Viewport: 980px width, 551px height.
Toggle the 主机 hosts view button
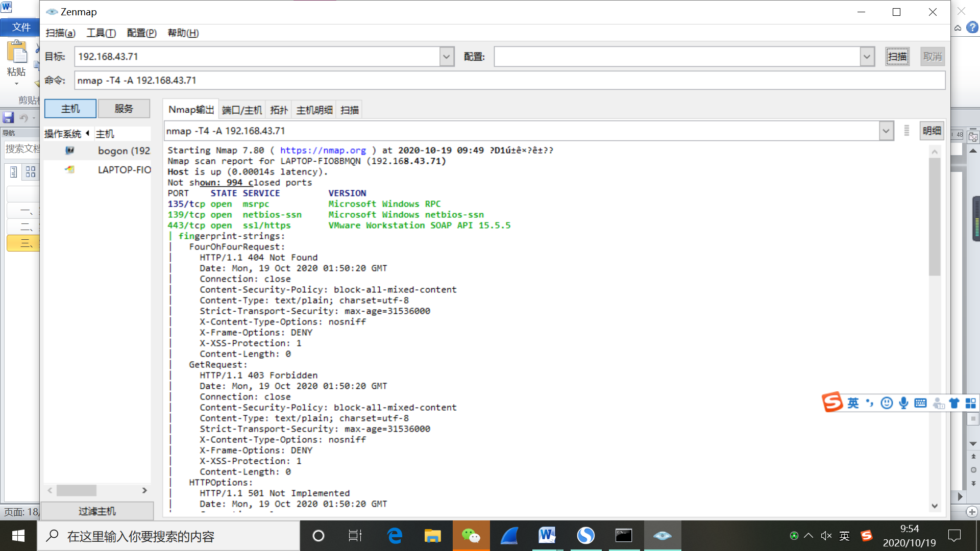pos(70,109)
